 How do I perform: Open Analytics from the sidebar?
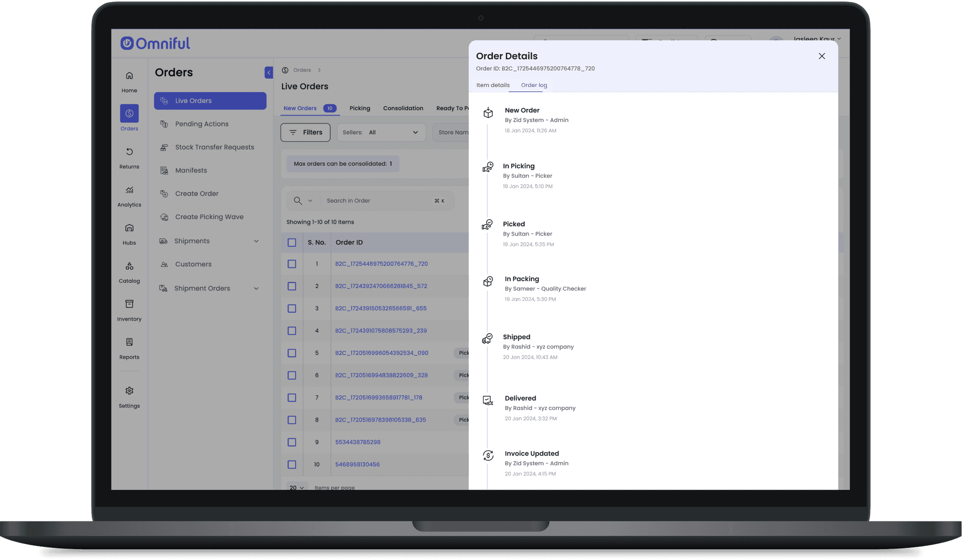click(129, 190)
